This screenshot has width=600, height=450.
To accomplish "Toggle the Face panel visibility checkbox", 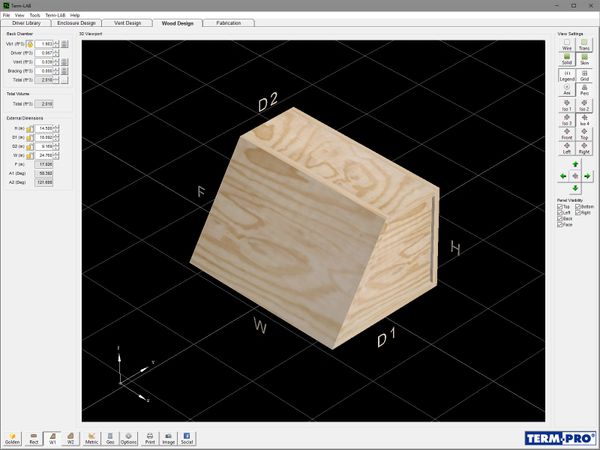I will 559,225.
